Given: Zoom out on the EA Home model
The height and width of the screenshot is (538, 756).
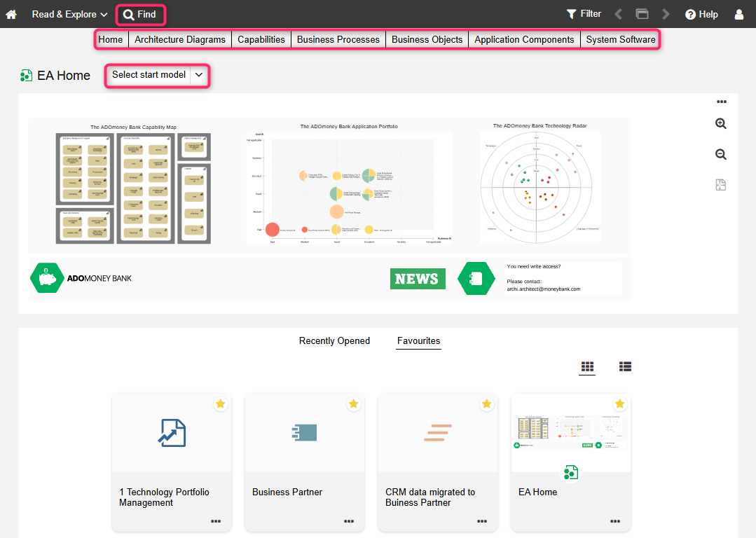Looking at the screenshot, I should (x=720, y=154).
